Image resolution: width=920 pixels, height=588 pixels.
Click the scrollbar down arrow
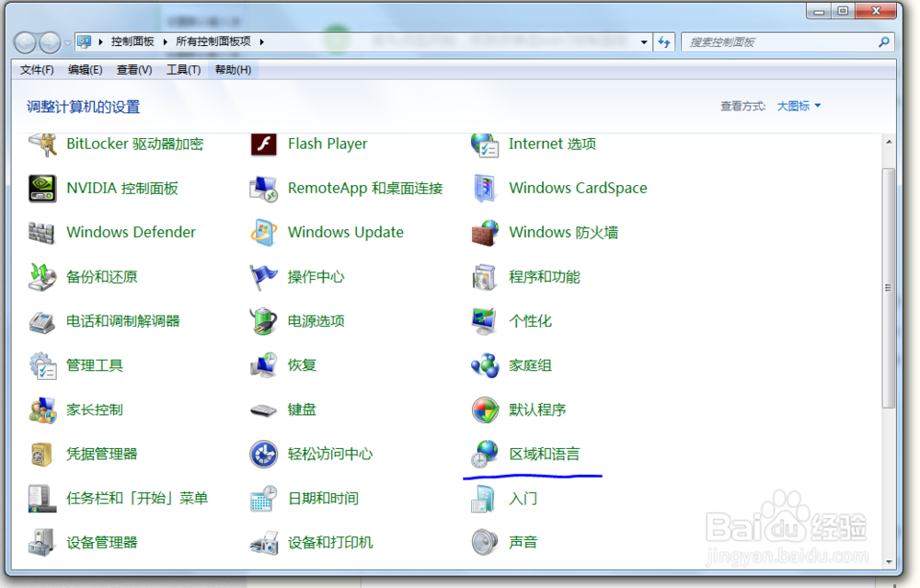click(889, 561)
